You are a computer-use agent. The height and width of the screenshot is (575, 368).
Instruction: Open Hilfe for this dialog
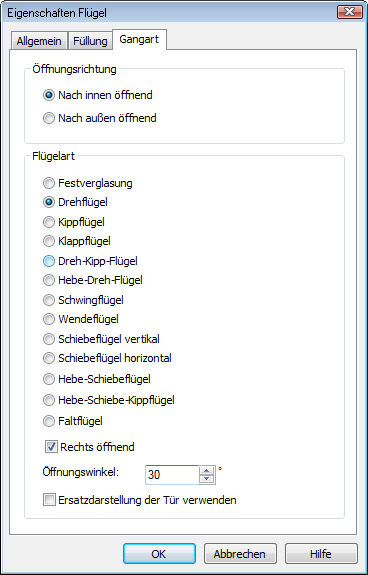[x=321, y=553]
